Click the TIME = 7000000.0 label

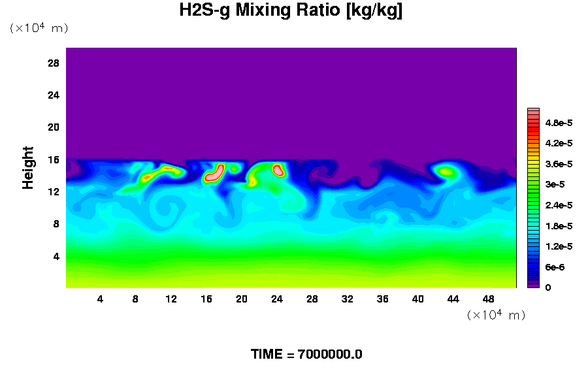pos(306,355)
